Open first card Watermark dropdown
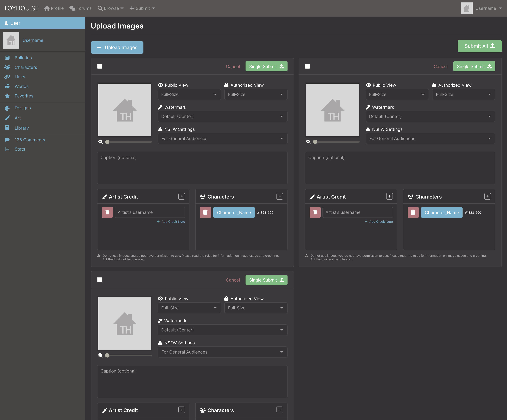507x420 pixels. (x=222, y=116)
